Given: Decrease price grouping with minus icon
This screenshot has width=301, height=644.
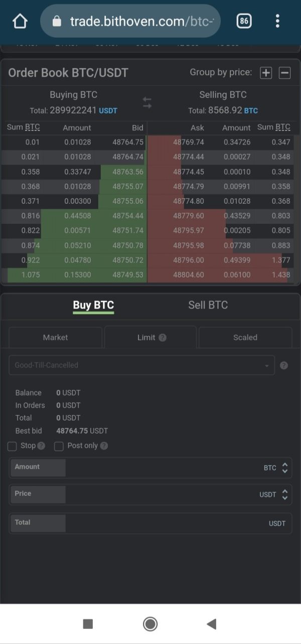Looking at the screenshot, I should (284, 73).
